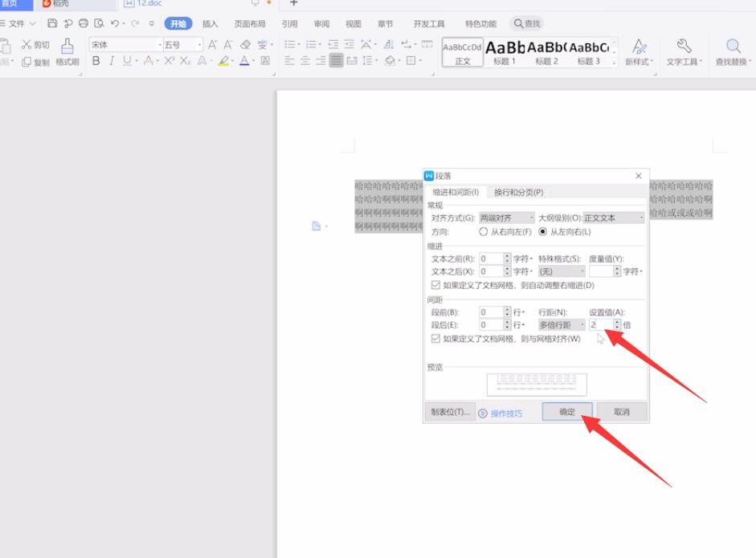Close the Paragraph (段落) dialog
This screenshot has width=756, height=558.
click(639, 176)
